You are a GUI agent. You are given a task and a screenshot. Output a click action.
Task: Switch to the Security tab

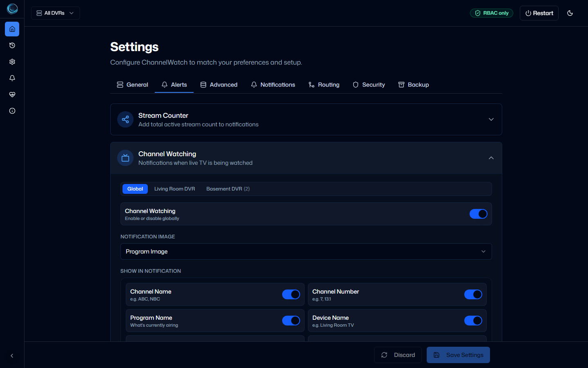[x=369, y=85]
